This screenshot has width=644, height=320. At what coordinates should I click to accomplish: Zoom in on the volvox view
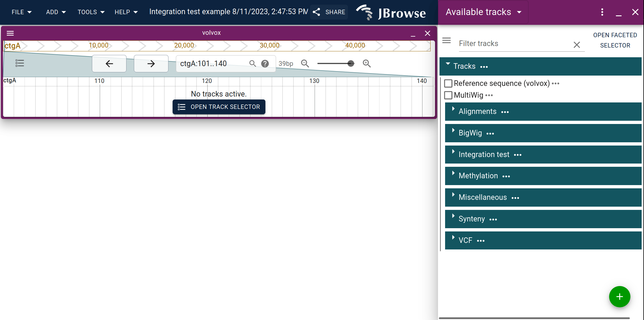pyautogui.click(x=367, y=63)
